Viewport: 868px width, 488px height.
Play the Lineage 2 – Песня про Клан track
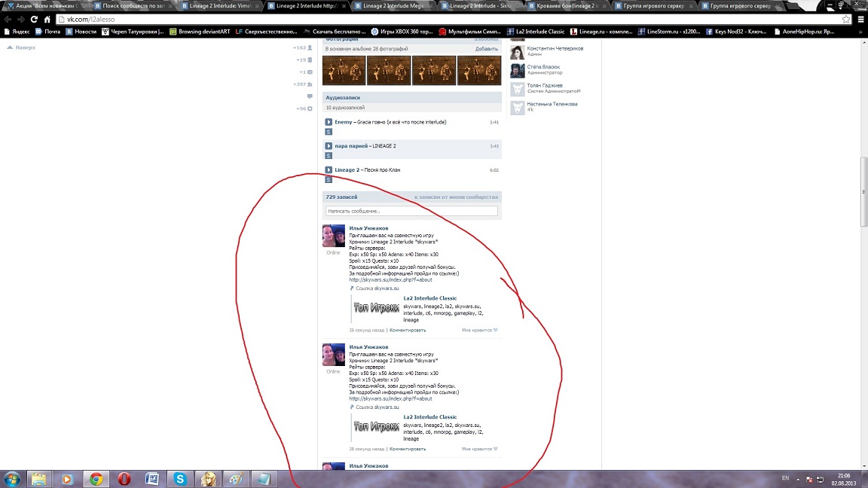click(x=329, y=170)
